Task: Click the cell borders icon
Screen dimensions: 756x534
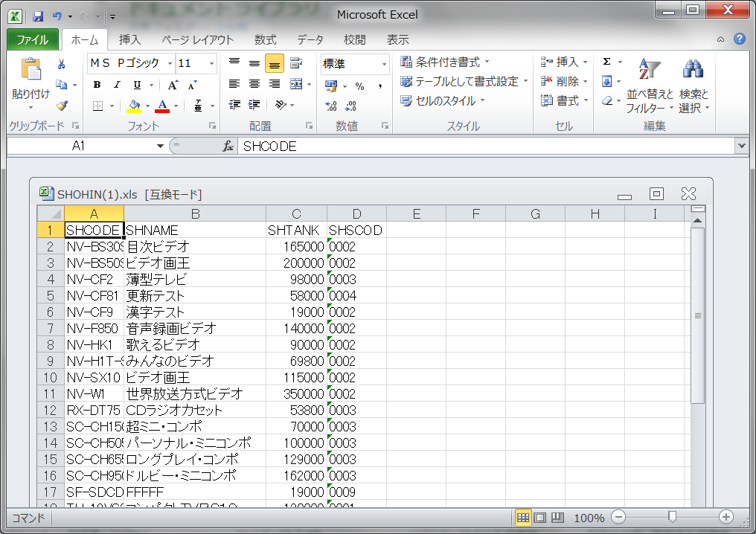Action: tap(98, 106)
